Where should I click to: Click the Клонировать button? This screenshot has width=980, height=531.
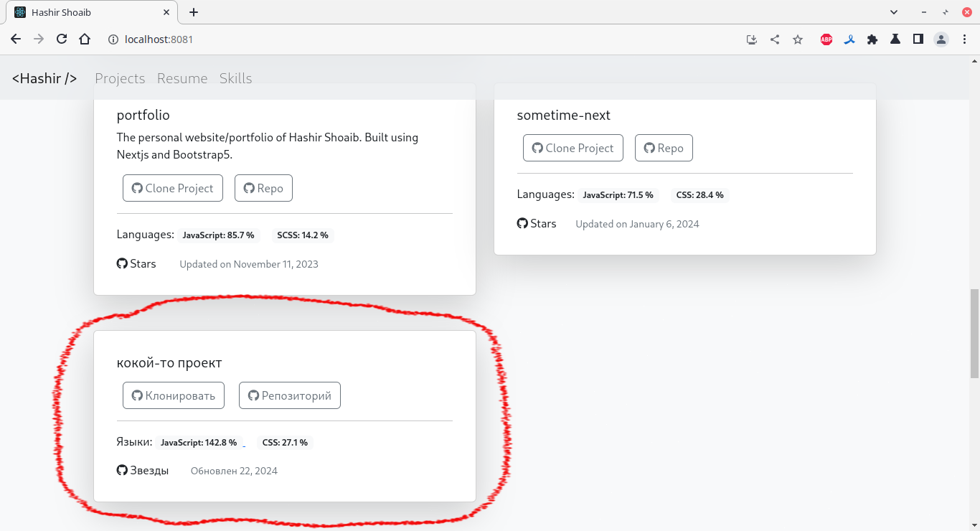coord(174,395)
